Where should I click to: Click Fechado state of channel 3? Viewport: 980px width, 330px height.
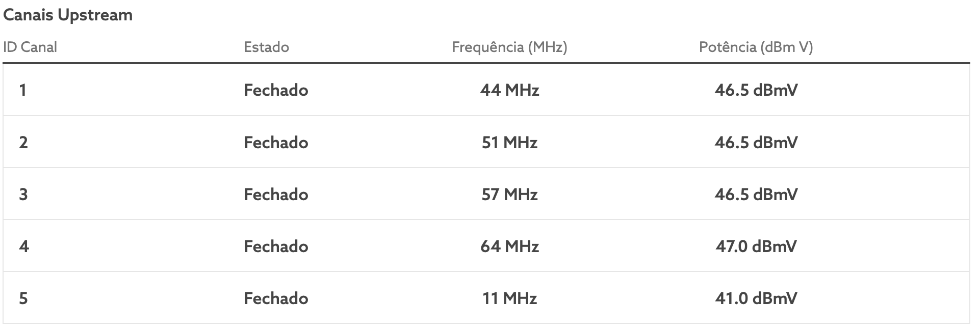click(x=276, y=194)
